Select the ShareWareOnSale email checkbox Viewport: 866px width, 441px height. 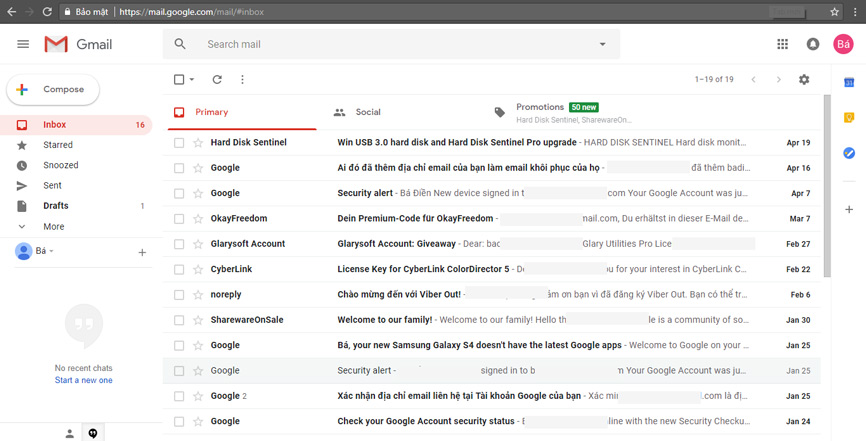179,321
